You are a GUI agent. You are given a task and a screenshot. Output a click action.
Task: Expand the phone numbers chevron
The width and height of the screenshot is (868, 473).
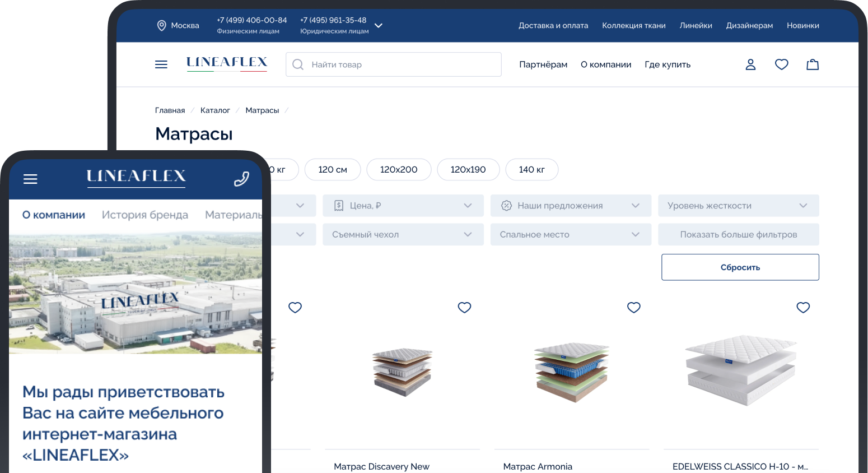(x=379, y=26)
